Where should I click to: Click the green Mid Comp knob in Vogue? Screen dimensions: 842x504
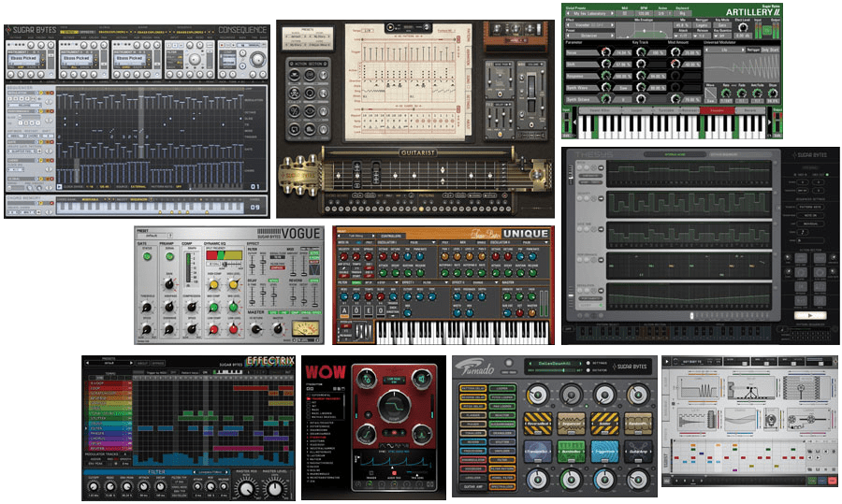pyautogui.click(x=213, y=307)
